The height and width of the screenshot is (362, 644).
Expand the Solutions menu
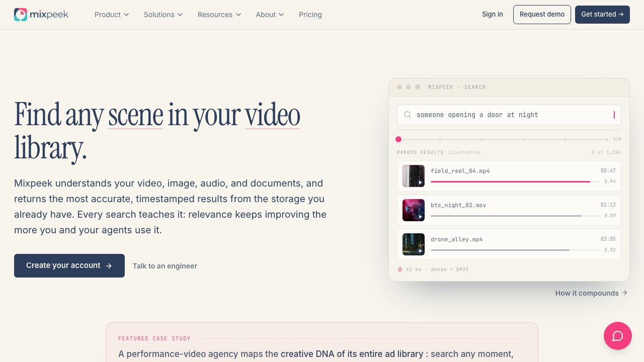tap(163, 15)
